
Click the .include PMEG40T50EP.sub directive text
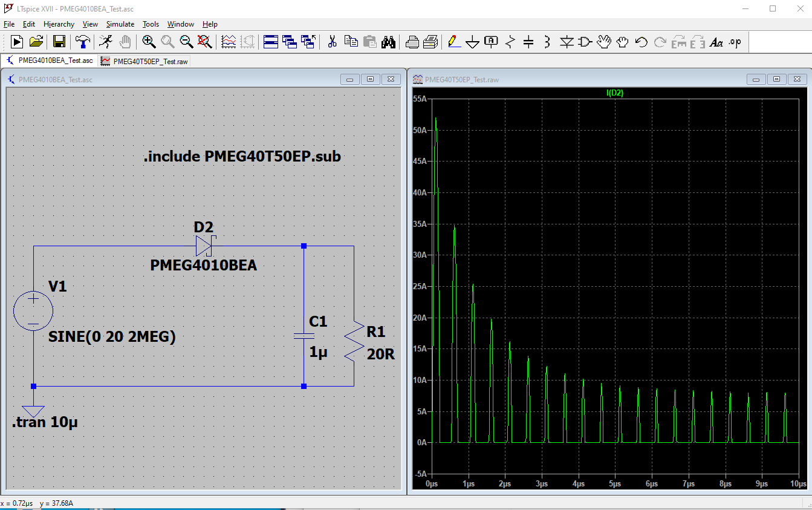242,157
